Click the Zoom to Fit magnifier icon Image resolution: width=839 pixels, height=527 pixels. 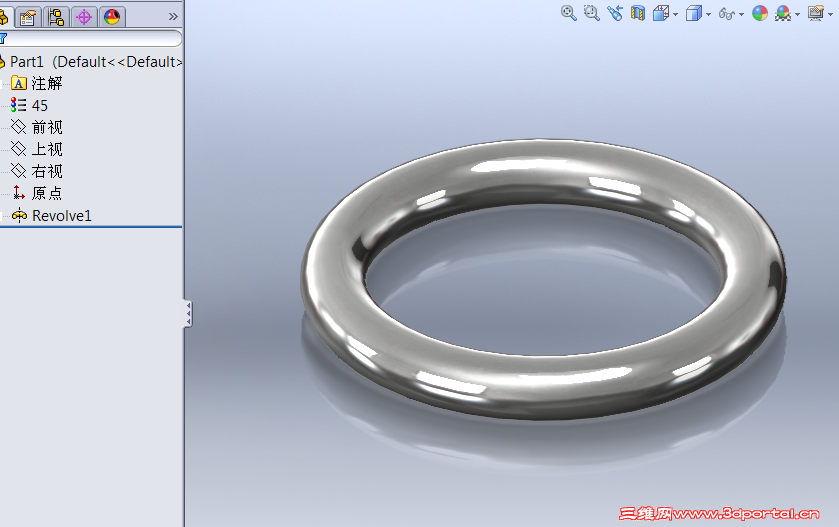click(x=568, y=13)
